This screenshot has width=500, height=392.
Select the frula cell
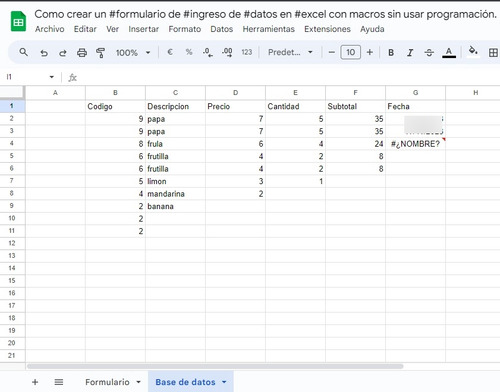click(x=175, y=144)
